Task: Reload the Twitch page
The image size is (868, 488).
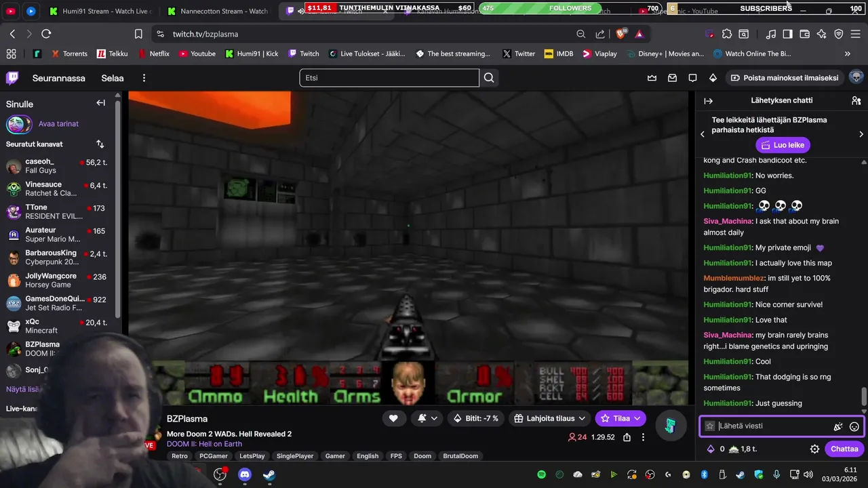Action: point(46,34)
